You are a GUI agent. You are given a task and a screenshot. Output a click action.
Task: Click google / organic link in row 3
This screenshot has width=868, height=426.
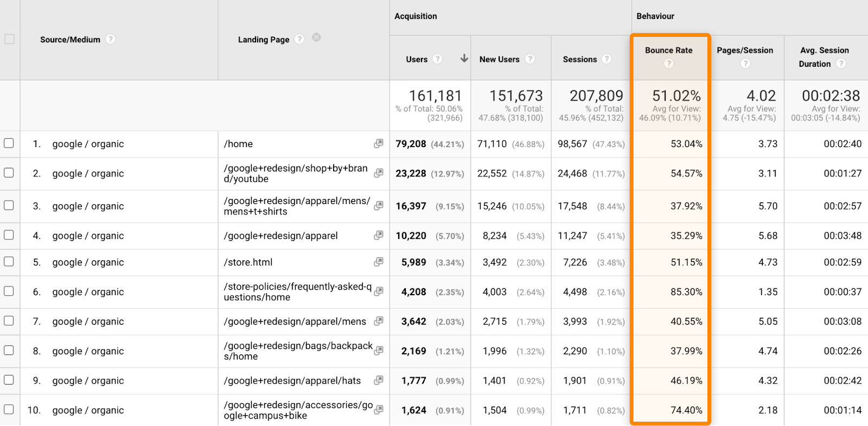tap(88, 206)
